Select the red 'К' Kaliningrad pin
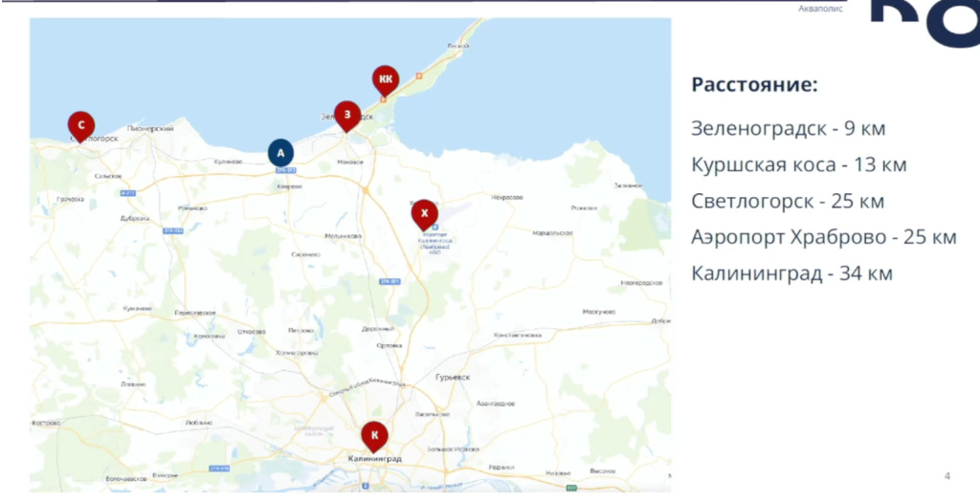The height and width of the screenshot is (502, 980). coord(374,435)
